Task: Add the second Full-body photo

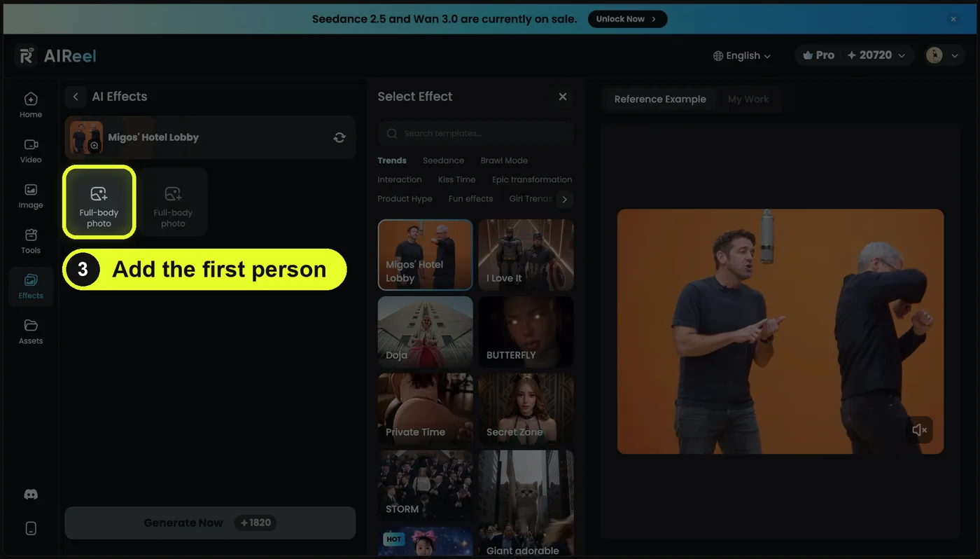Action: tap(173, 202)
